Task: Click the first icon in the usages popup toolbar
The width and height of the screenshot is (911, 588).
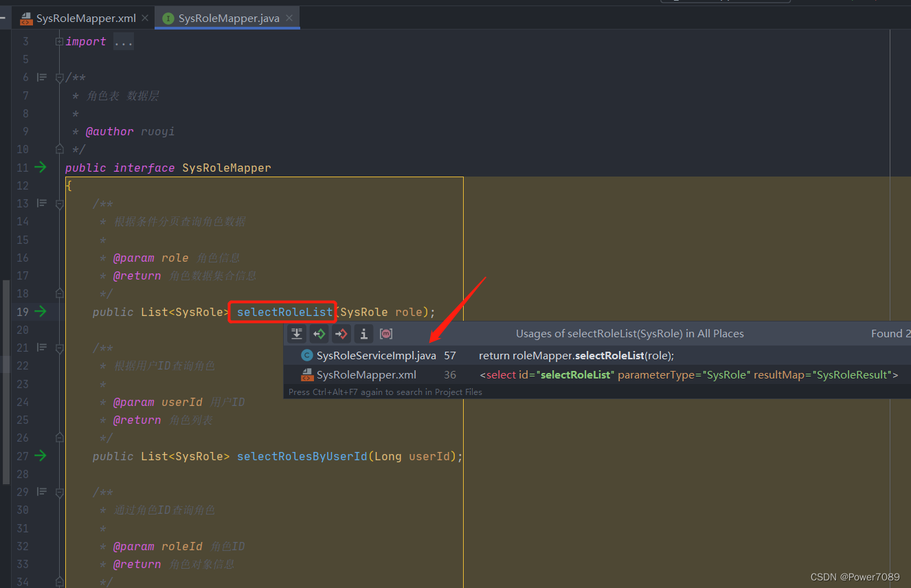Action: (x=297, y=334)
